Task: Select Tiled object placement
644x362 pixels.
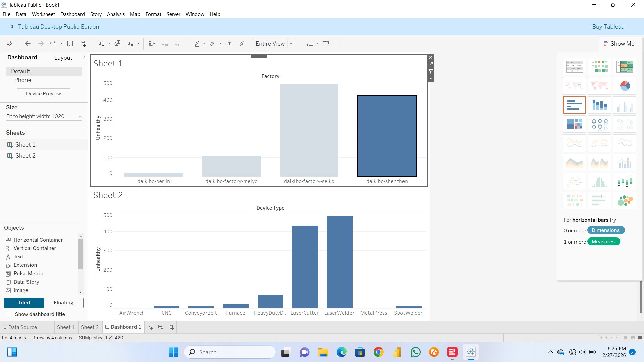Action: 24,302
